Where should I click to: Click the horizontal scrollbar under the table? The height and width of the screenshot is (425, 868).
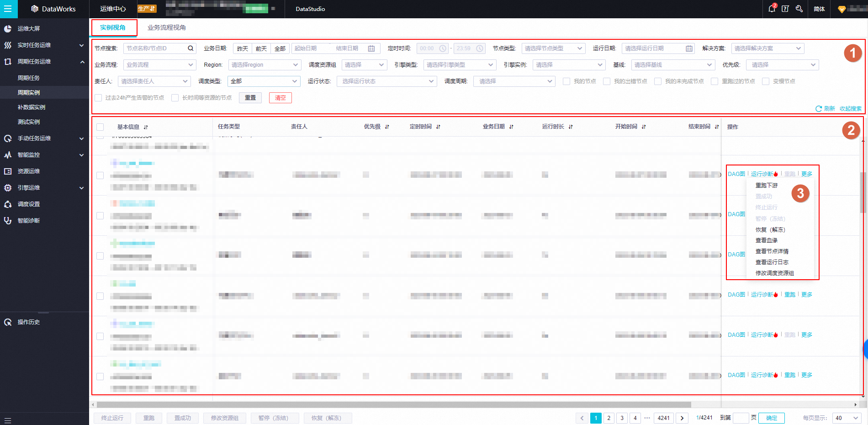coord(394,405)
